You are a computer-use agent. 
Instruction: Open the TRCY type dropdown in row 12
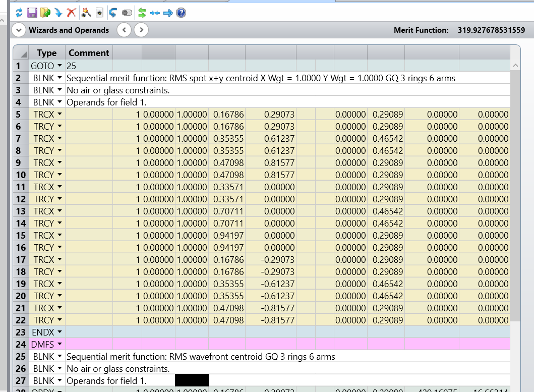60,199
